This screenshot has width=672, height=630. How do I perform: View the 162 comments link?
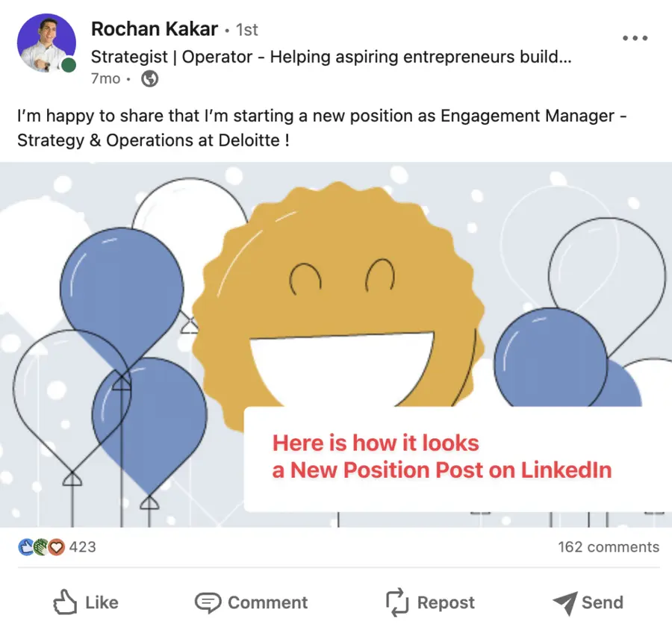coord(607,546)
